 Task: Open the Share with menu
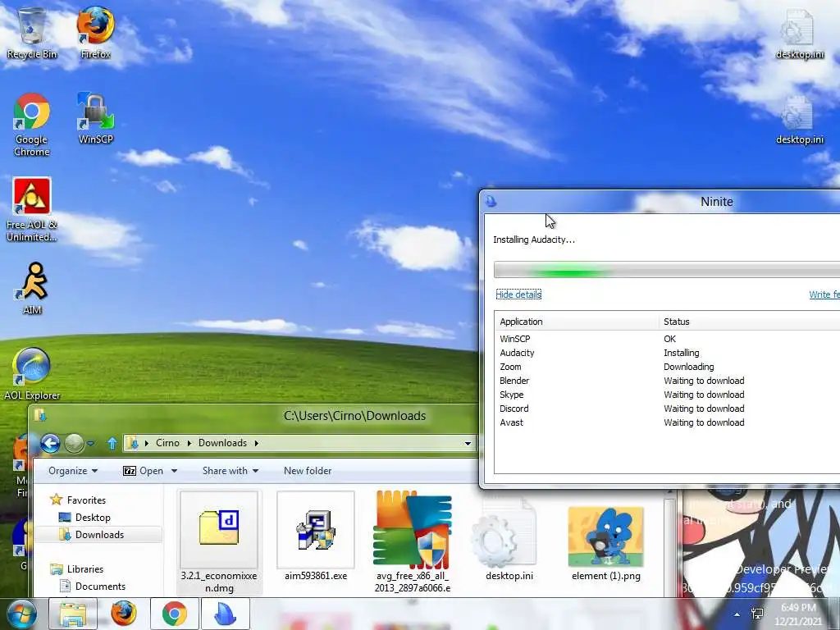(x=231, y=471)
